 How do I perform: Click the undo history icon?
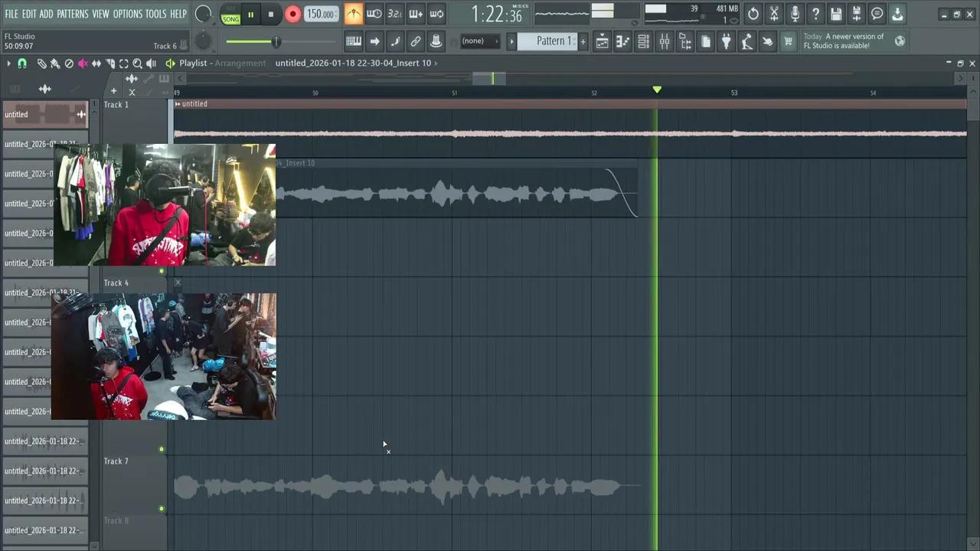pyautogui.click(x=753, y=14)
